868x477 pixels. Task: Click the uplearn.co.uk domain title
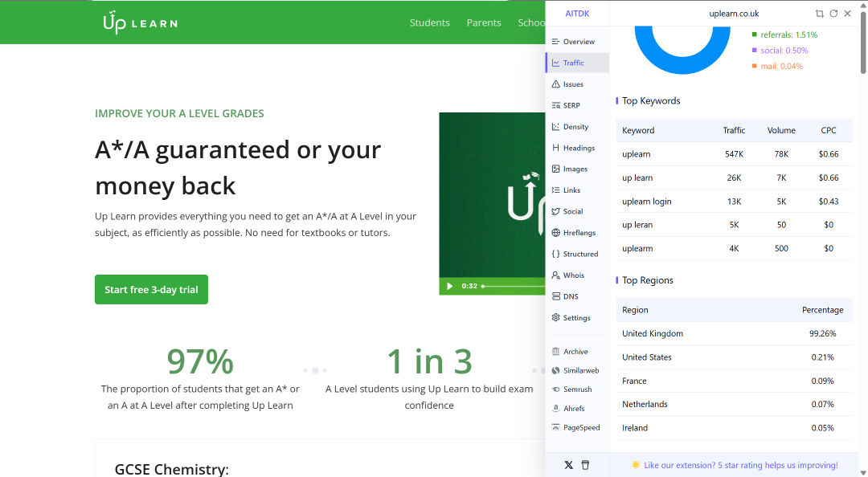coord(734,14)
